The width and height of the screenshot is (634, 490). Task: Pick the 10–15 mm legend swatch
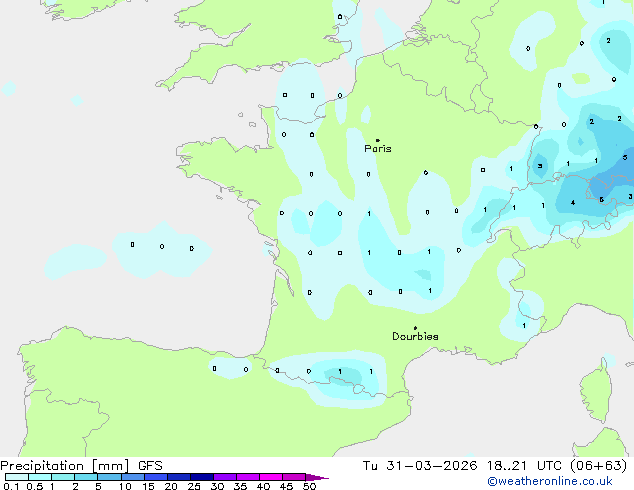point(132,477)
